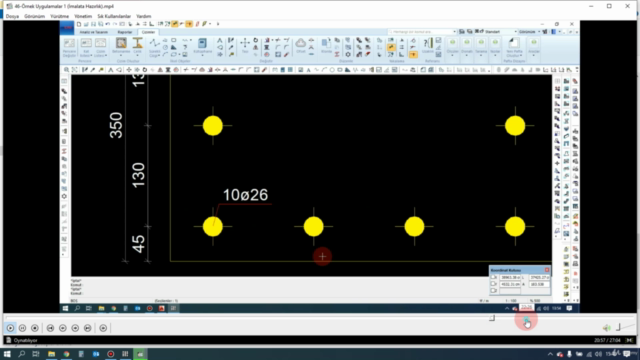Click the Play button in the player
The height and width of the screenshot is (360, 640).
pos(10,328)
